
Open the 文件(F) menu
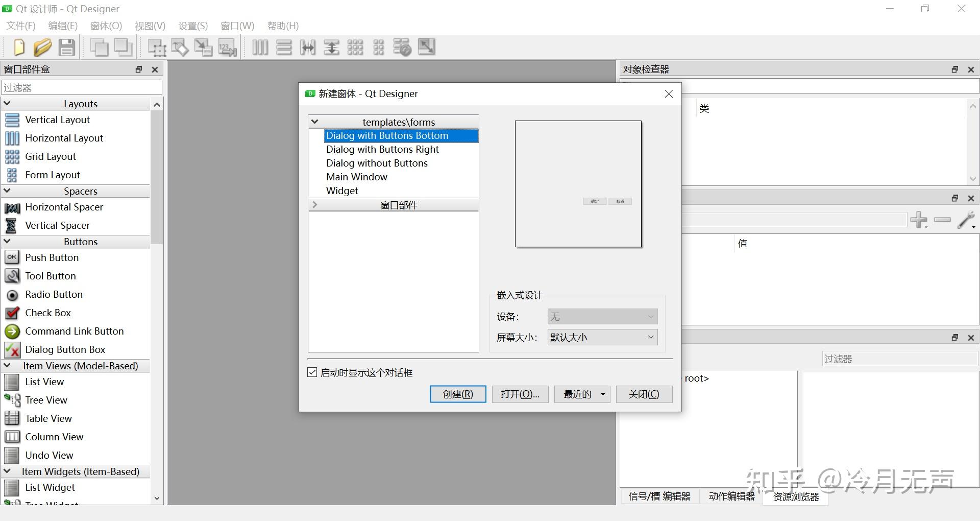coord(20,25)
